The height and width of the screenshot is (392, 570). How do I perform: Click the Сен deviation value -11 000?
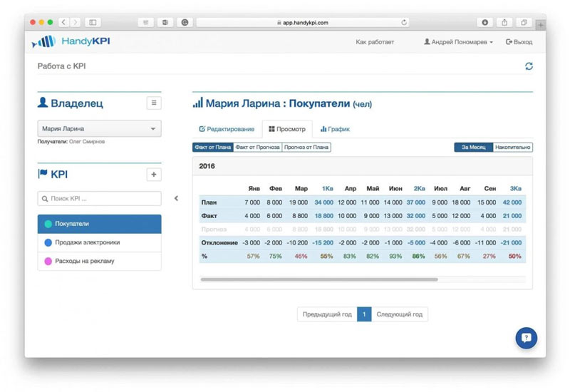[x=485, y=242]
